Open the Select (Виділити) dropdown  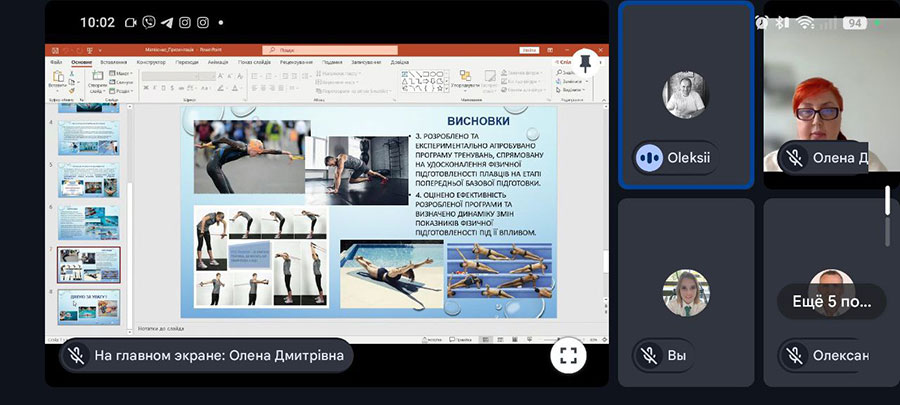[569, 90]
